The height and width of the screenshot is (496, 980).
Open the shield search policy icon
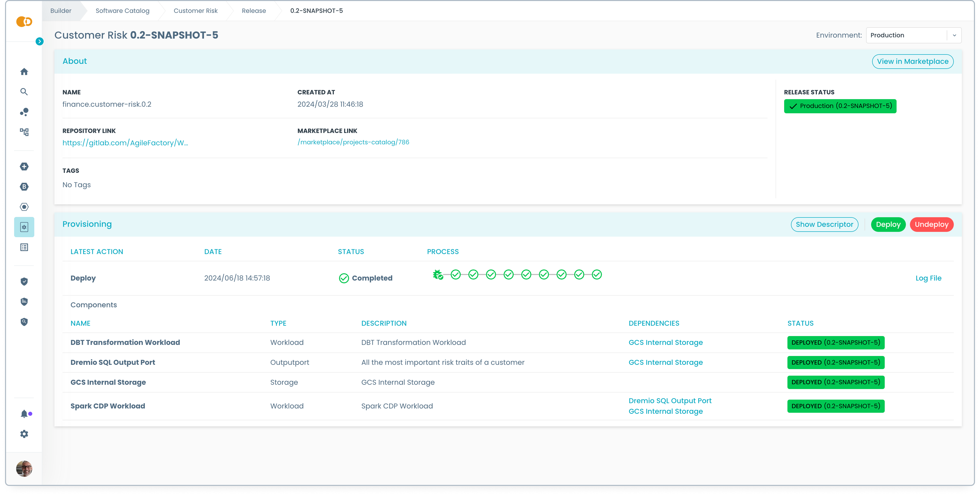[x=24, y=322]
